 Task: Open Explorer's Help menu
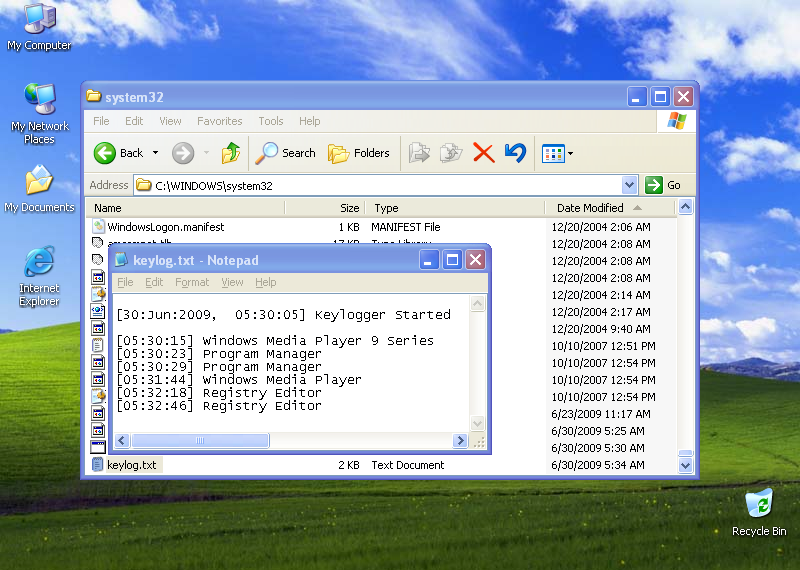coord(310,121)
